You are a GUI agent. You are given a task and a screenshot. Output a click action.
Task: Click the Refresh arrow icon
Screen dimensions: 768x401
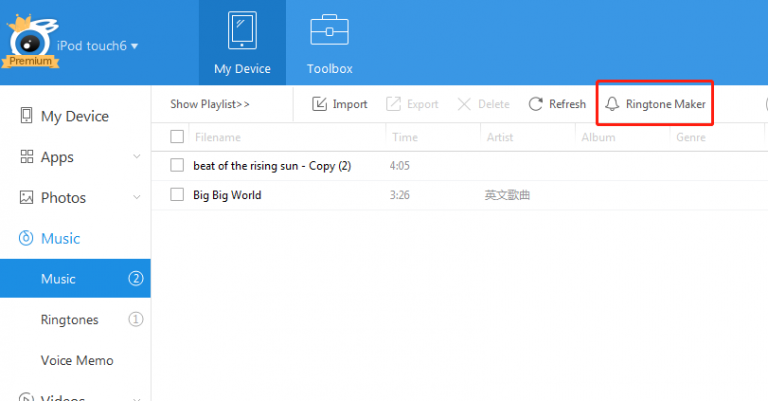tap(536, 104)
